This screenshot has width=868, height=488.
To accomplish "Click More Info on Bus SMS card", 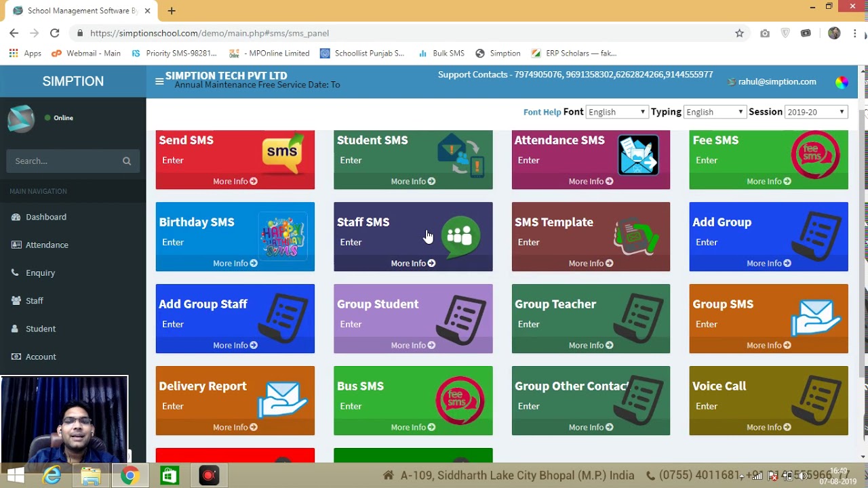I will (x=413, y=428).
